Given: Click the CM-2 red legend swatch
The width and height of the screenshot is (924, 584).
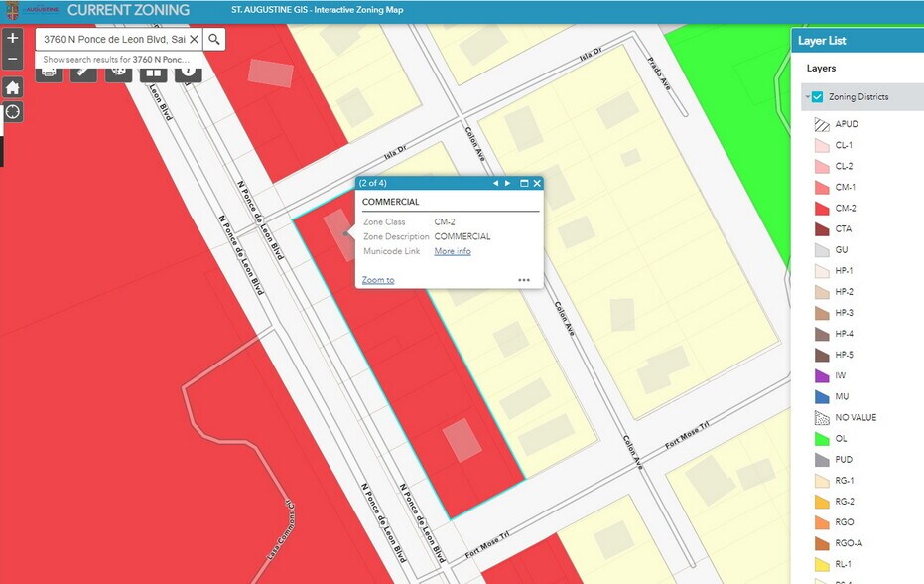Looking at the screenshot, I should pyautogui.click(x=821, y=209).
